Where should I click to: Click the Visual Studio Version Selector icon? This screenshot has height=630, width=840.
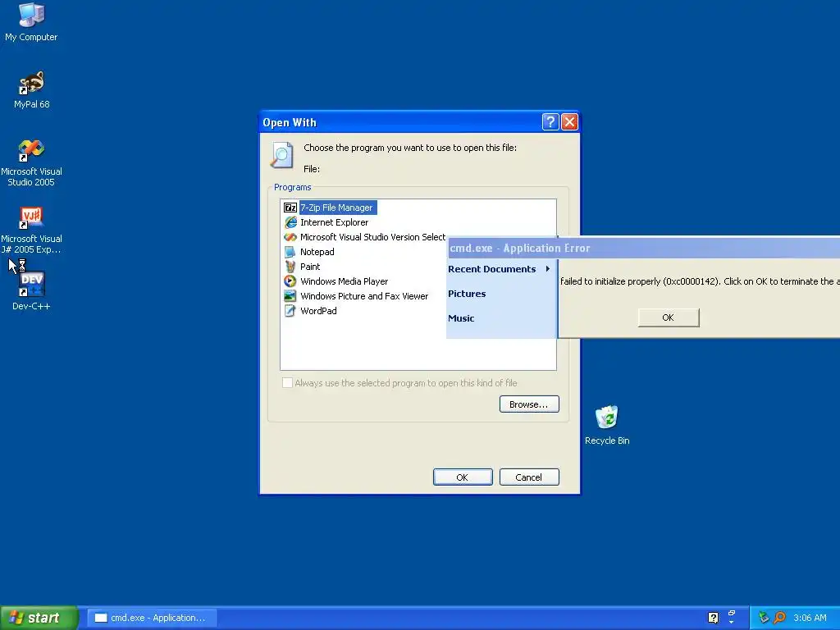(290, 237)
